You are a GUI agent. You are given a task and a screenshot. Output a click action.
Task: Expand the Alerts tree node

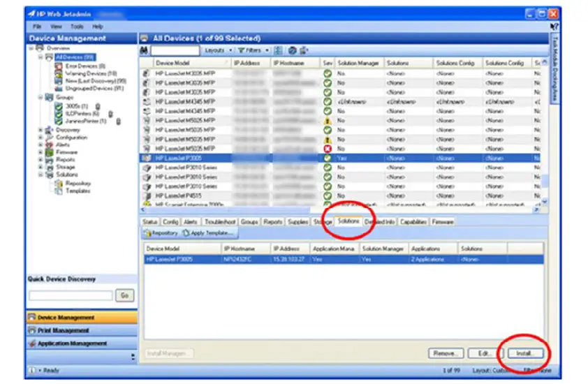41,145
